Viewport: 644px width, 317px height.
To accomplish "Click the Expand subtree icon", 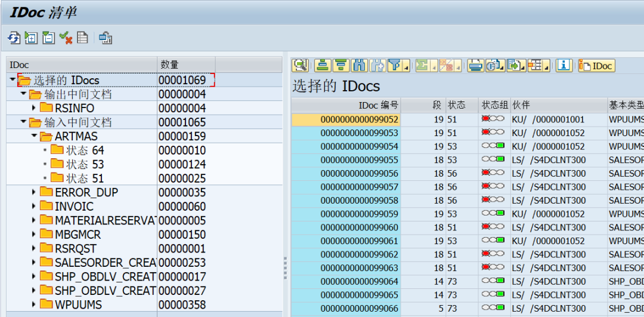I will click(31, 38).
